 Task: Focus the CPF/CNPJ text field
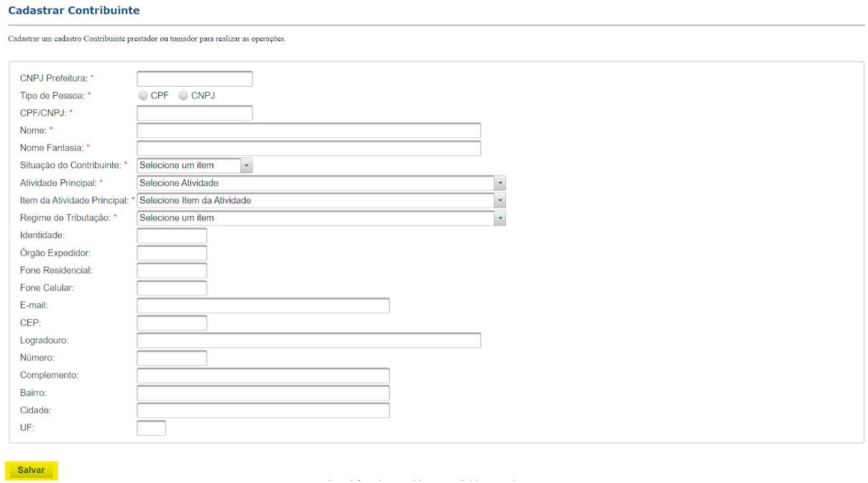coord(195,113)
